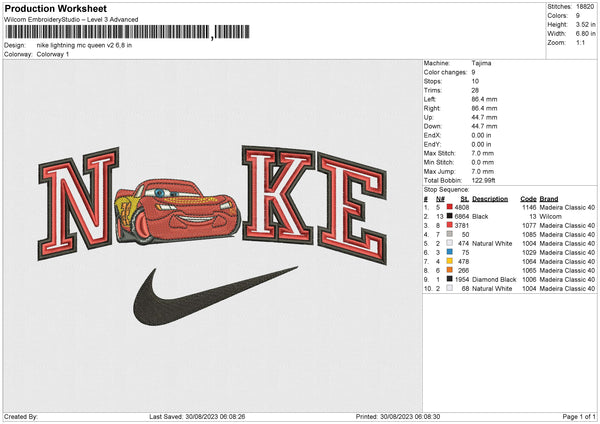Select the EndY value

click(x=481, y=144)
